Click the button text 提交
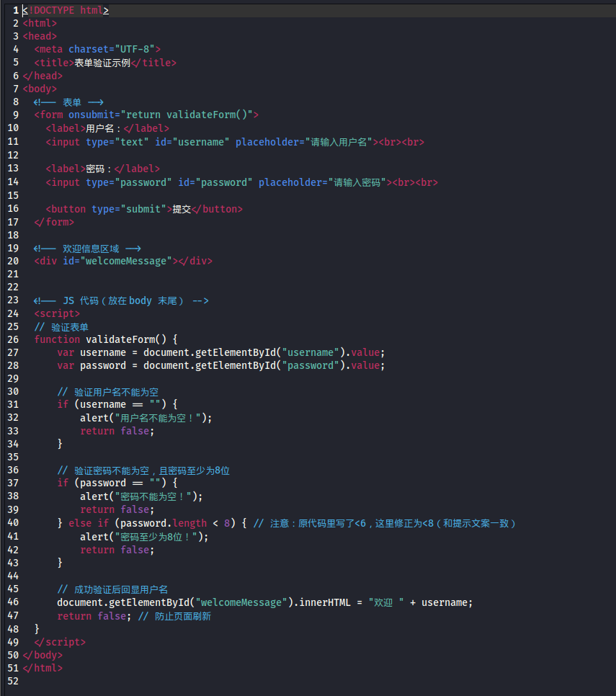This screenshot has width=616, height=696. click(182, 209)
